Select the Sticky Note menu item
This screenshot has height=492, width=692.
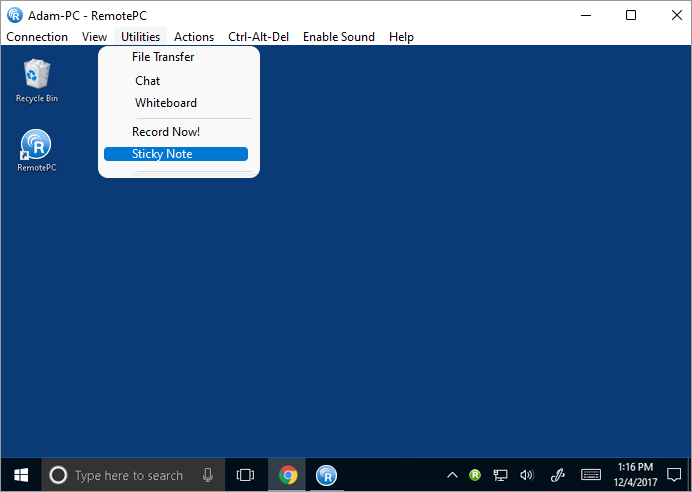click(176, 154)
